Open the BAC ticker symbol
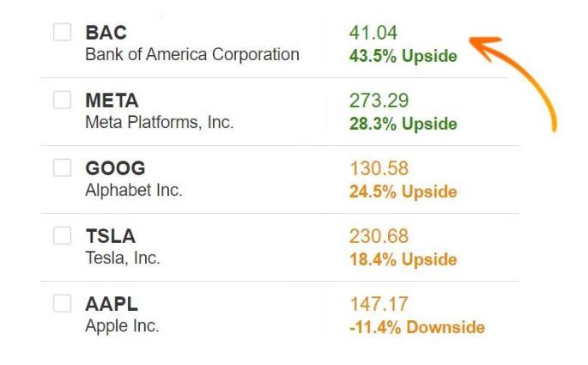 [x=106, y=33]
